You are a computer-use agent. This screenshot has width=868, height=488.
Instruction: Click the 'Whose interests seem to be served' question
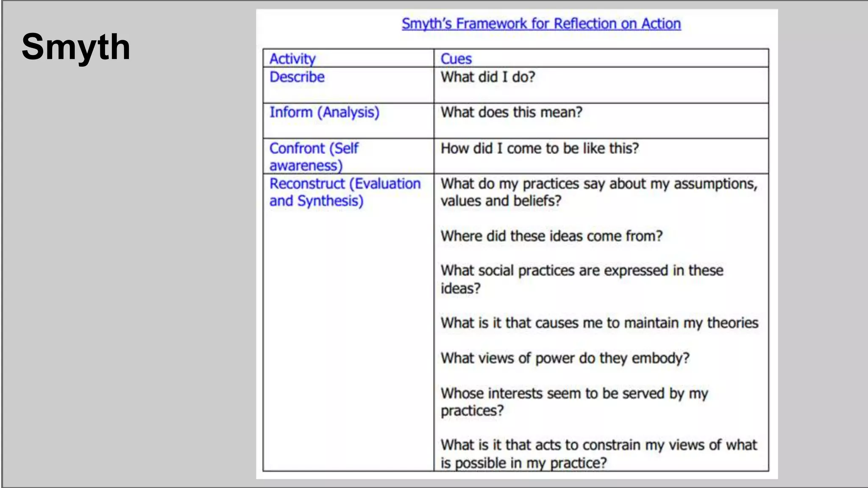574,394
